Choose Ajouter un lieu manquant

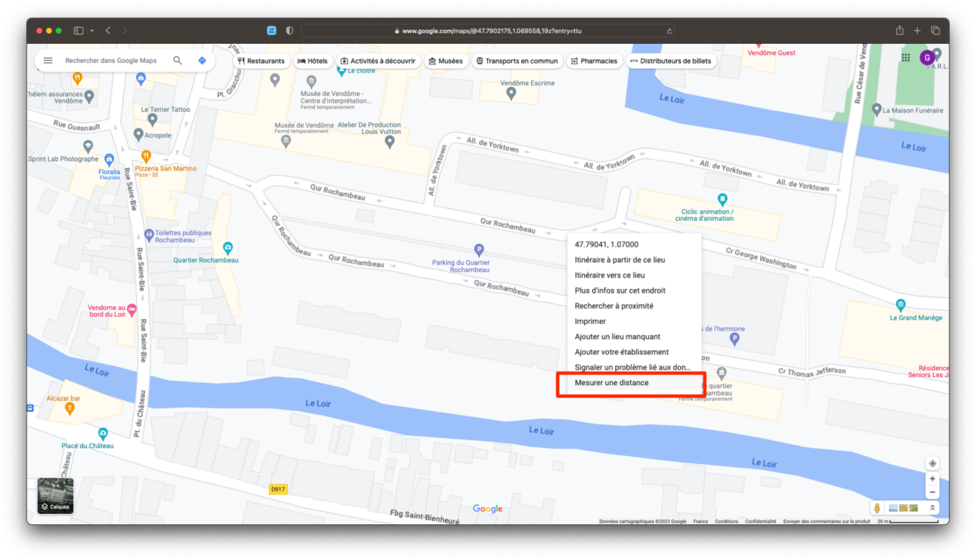click(x=617, y=336)
